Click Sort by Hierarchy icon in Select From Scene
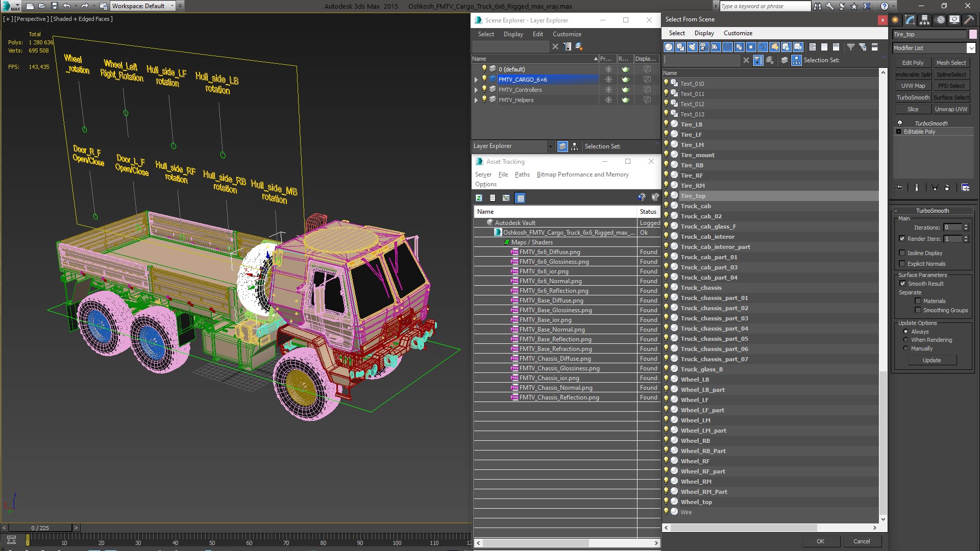 (796, 60)
